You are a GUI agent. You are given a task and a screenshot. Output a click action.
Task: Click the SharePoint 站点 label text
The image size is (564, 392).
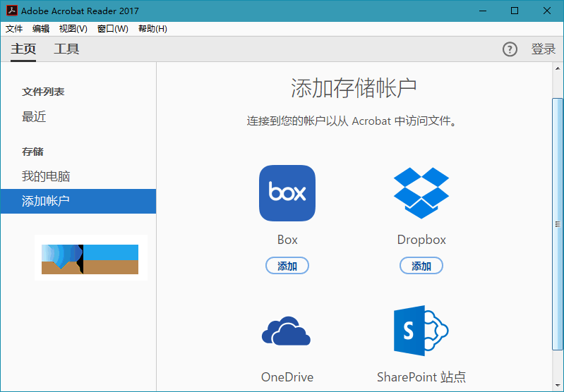pyautogui.click(x=421, y=377)
